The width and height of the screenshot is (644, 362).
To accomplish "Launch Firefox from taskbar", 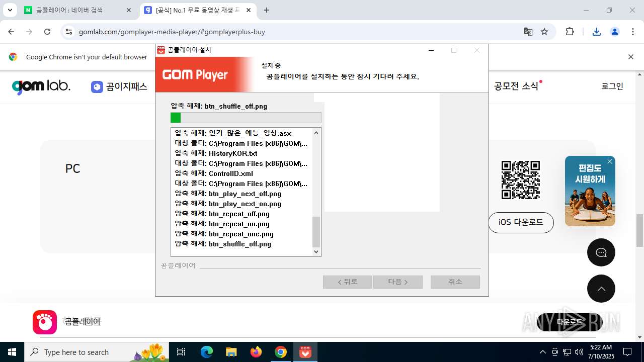I will click(256, 352).
